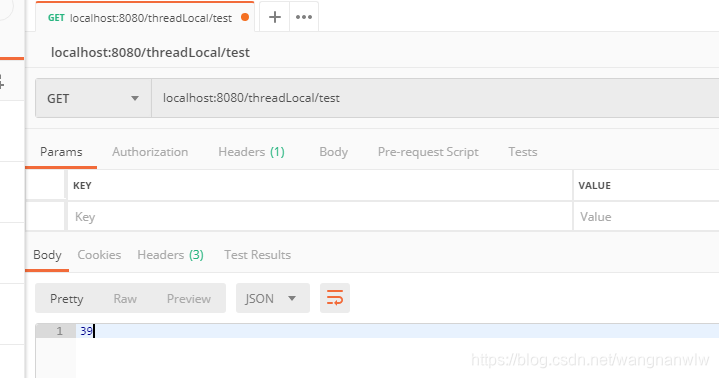The width and height of the screenshot is (719, 378).
Task: Select the Raw view button
Action: click(x=125, y=299)
